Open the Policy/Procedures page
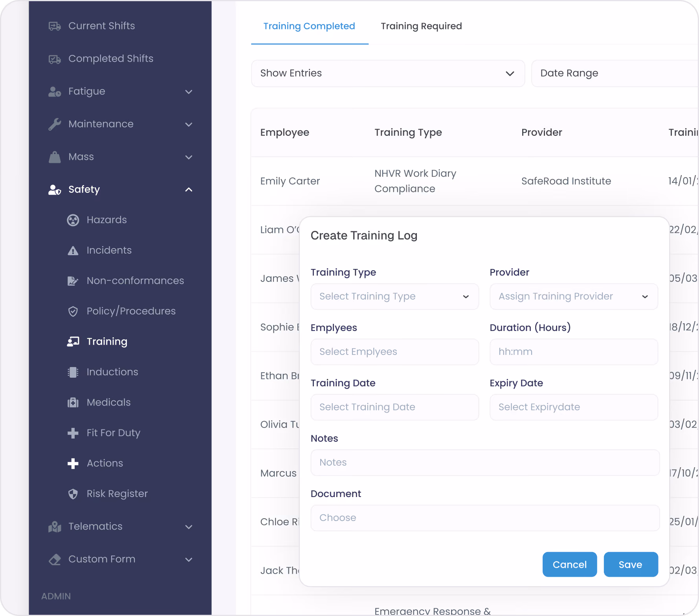Viewport: 699px width, 616px height. tap(131, 311)
